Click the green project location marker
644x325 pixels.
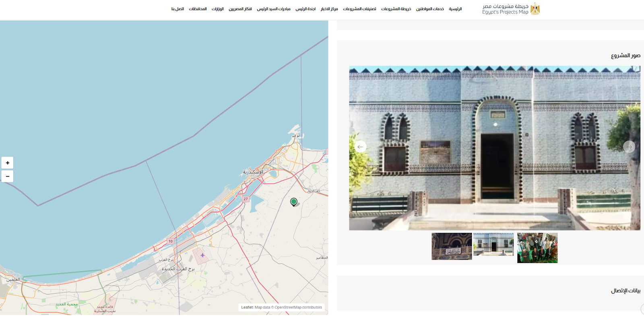click(294, 202)
